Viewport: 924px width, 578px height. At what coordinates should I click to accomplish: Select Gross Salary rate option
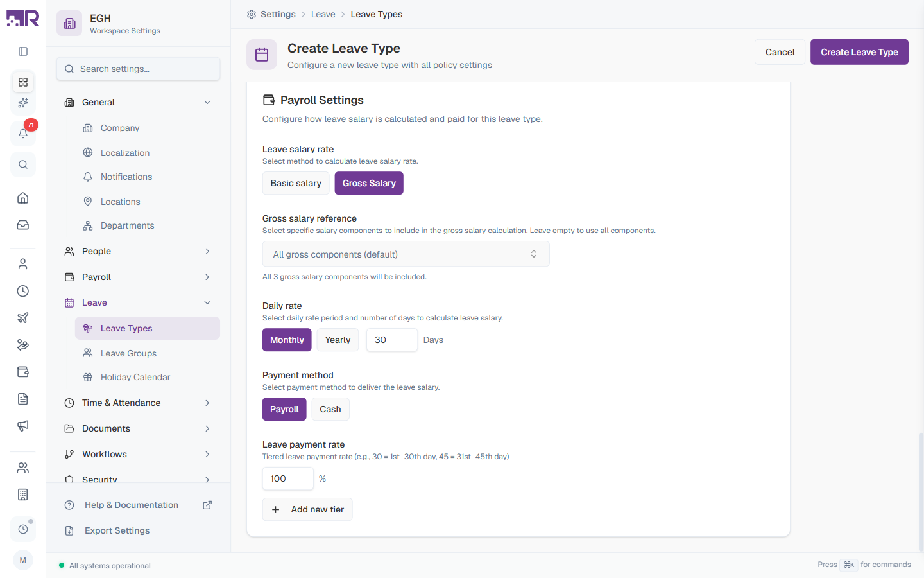(x=369, y=183)
